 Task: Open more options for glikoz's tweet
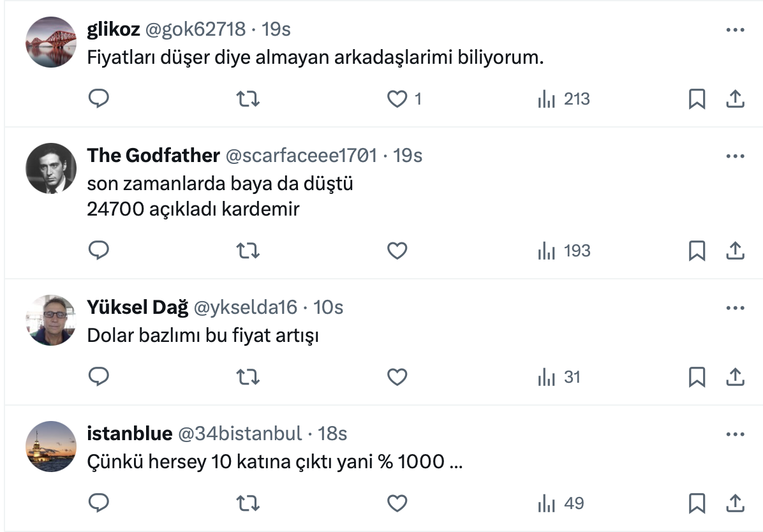735,30
